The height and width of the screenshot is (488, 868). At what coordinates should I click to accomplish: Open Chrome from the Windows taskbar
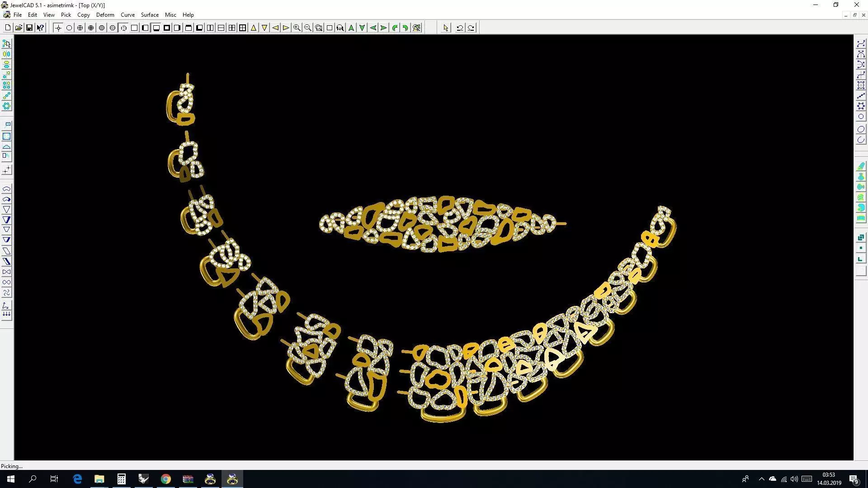[166, 479]
